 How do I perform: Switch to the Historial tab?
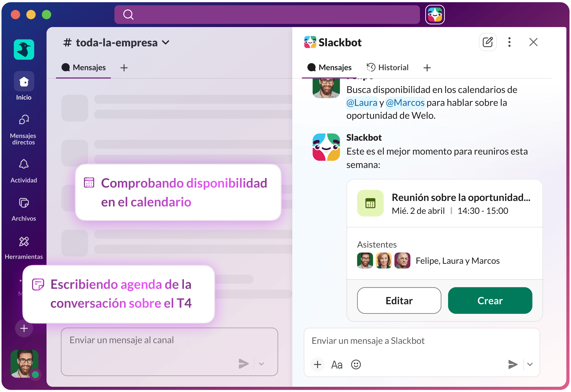click(387, 67)
